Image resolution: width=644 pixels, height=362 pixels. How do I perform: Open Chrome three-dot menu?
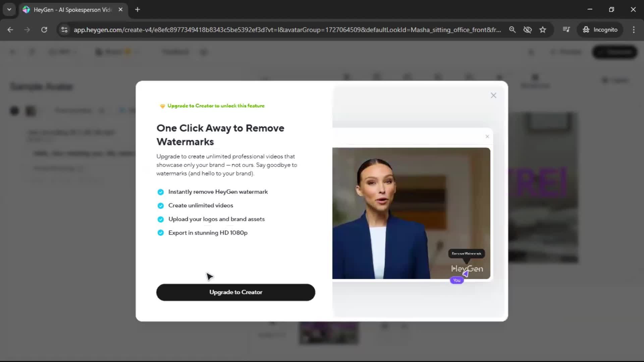[x=634, y=29]
